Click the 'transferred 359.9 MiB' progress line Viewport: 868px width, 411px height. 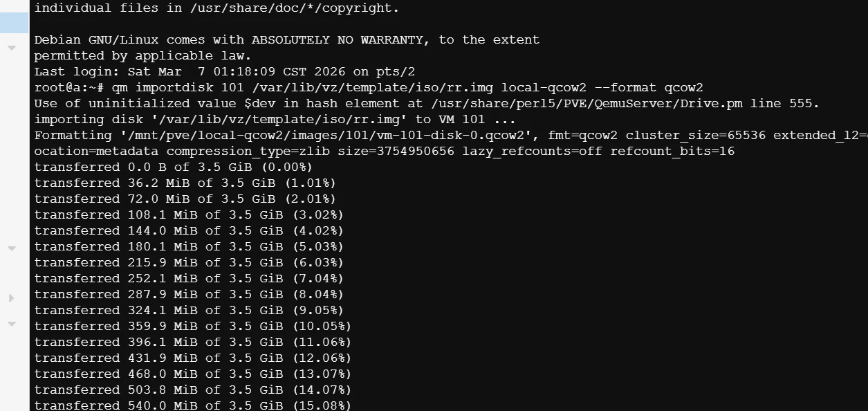(192, 326)
